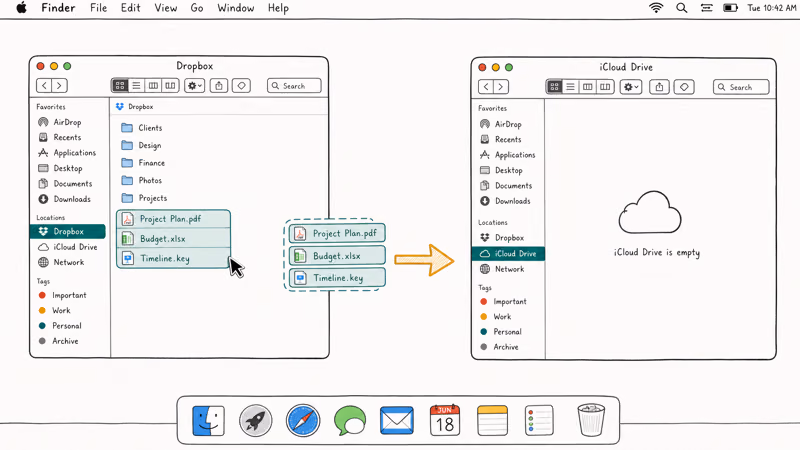Open the Photos folder

(x=141, y=181)
